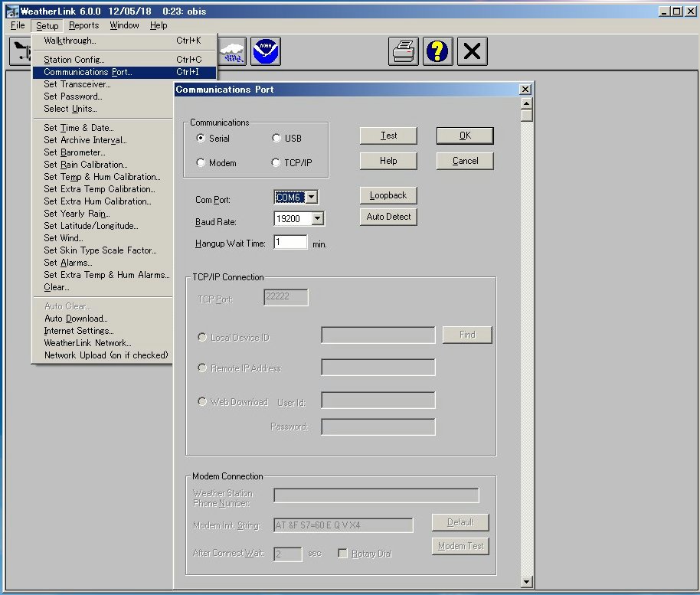Choose Set Password menu item
This screenshot has height=595, width=700.
(x=103, y=96)
